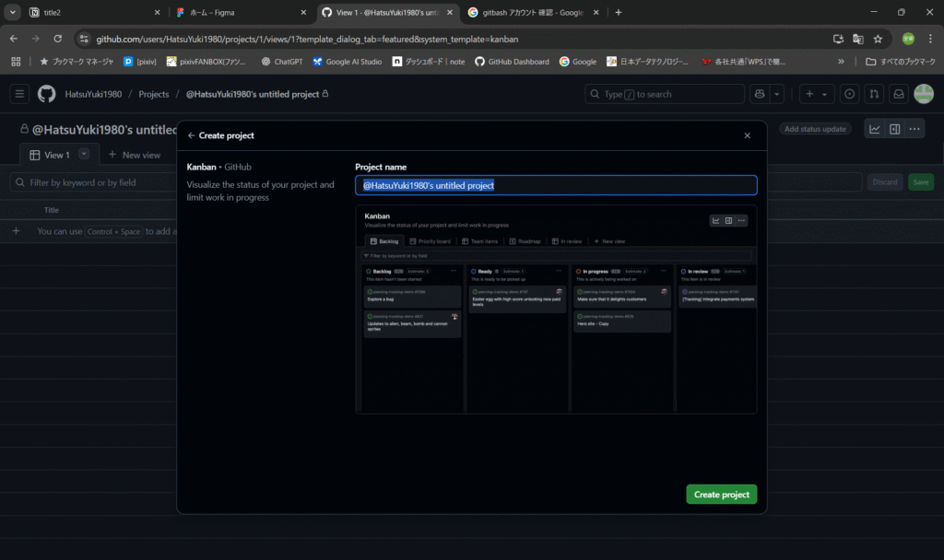
Task: Go back using the Create project back arrow
Action: [191, 136]
